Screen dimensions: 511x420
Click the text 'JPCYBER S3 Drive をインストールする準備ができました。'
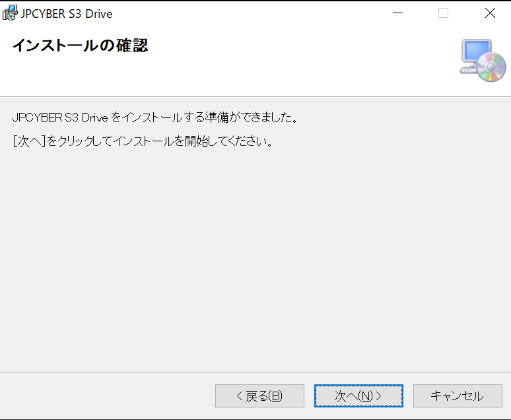pyautogui.click(x=155, y=118)
